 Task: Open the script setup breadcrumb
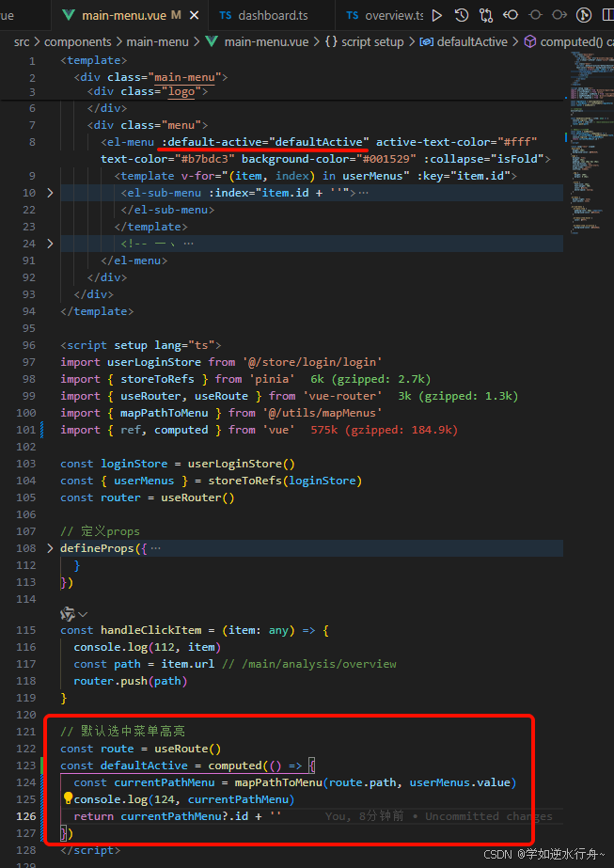pos(365,41)
